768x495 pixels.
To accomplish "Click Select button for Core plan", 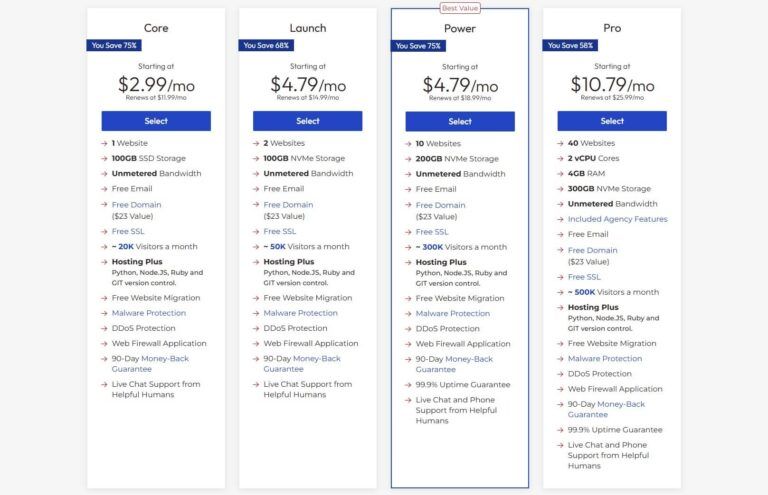I will (x=155, y=121).
